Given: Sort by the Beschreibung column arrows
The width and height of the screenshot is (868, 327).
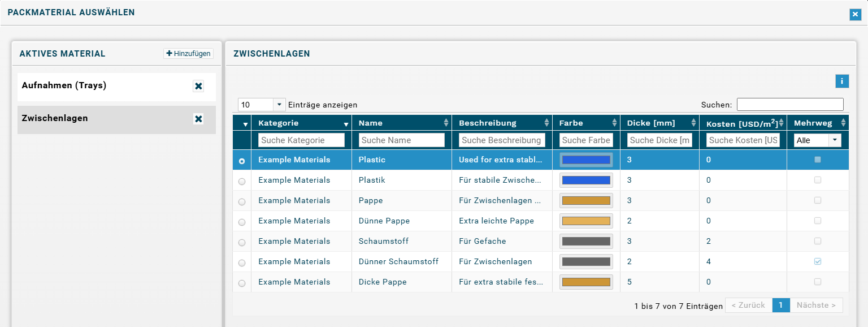Looking at the screenshot, I should pos(546,123).
